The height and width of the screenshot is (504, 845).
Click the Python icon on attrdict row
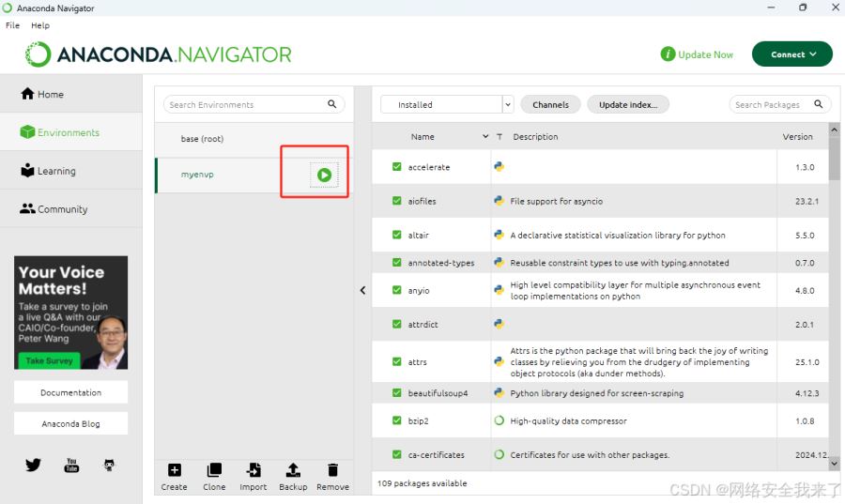point(499,324)
